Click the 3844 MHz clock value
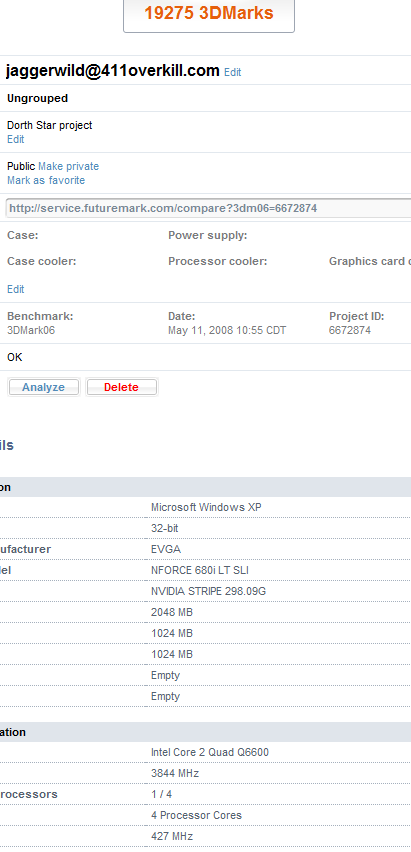 (x=175, y=773)
